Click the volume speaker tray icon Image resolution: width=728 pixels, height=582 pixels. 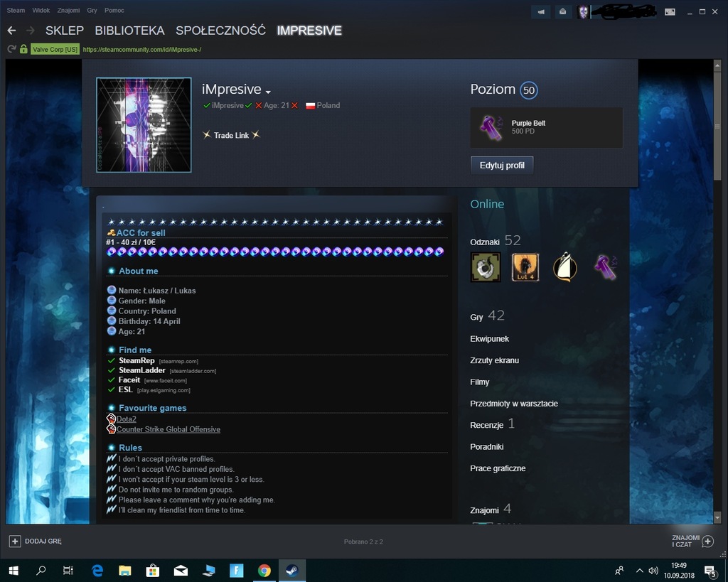click(653, 571)
